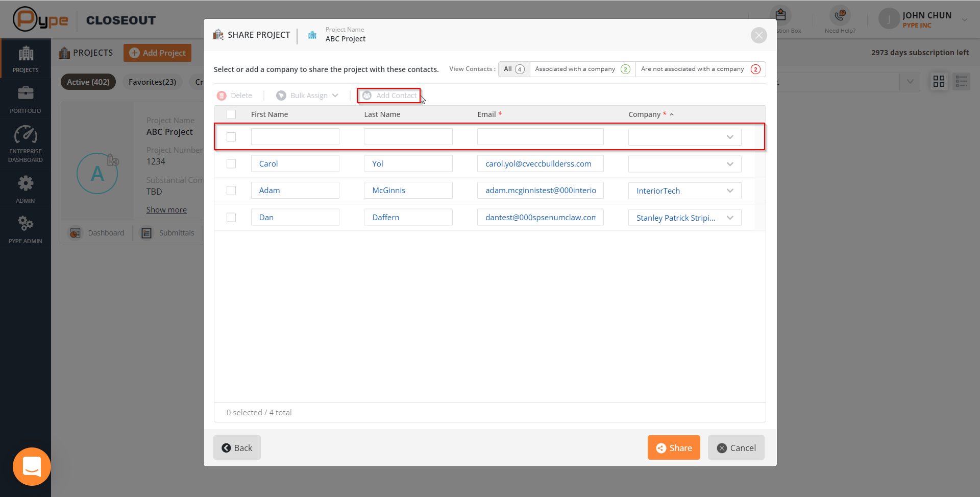Screen dimensions: 980x497
Task: Open the Pype Admin sidebar item
Action: (x=26, y=230)
